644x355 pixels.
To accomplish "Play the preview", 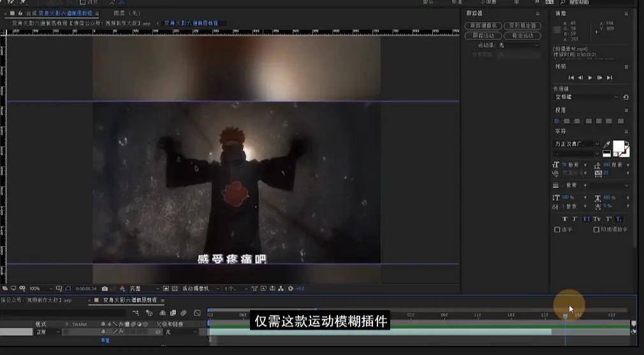I will coord(590,78).
